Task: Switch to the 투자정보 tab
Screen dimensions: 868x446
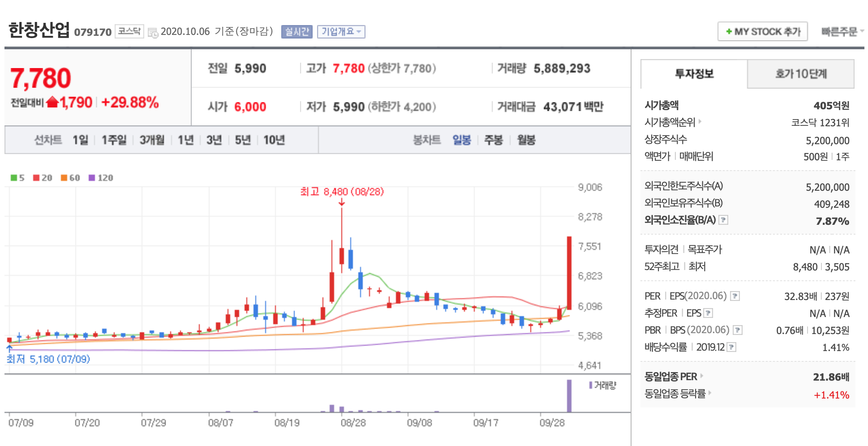Action: (x=694, y=74)
